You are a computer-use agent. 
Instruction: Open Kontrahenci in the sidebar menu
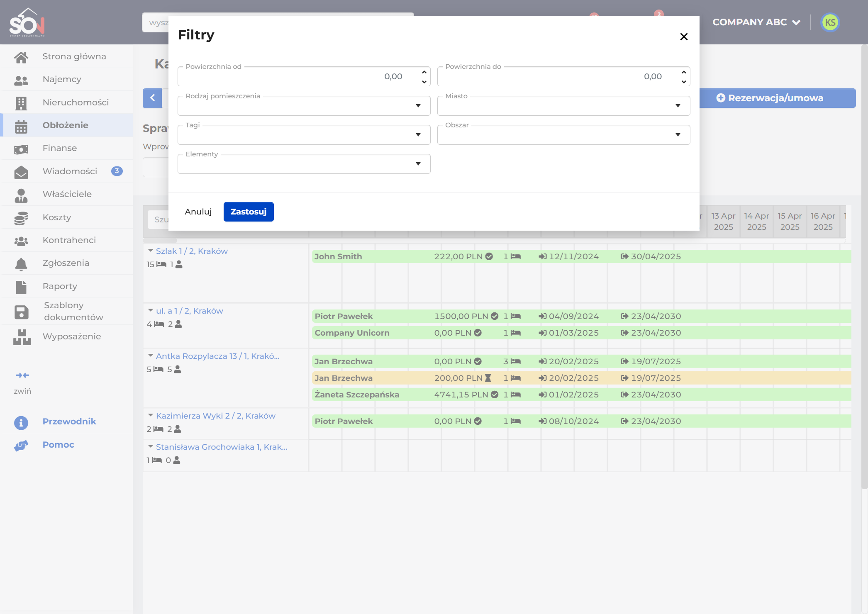[66, 240]
